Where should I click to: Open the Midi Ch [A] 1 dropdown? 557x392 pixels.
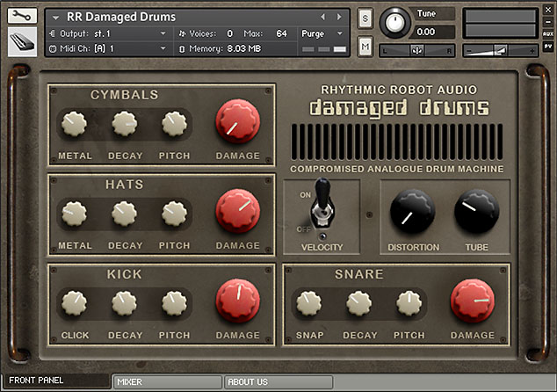click(x=108, y=48)
